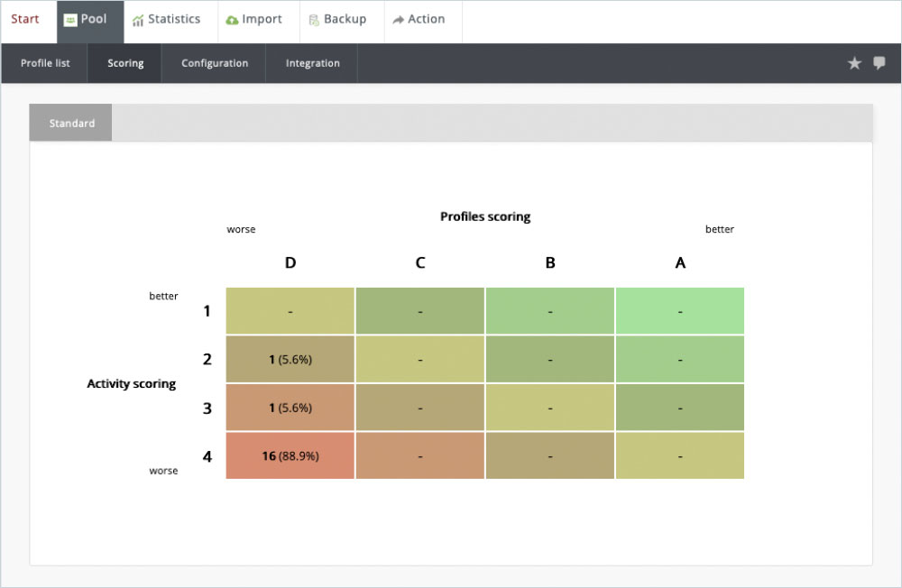Click the green Pool icon in top menu
902x588 pixels.
[70, 20]
